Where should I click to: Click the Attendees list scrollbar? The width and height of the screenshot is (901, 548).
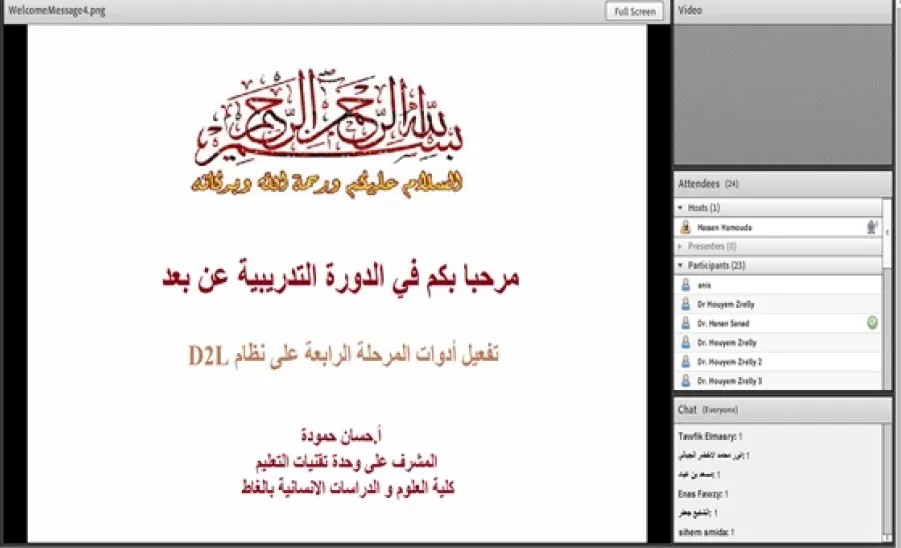point(887,293)
